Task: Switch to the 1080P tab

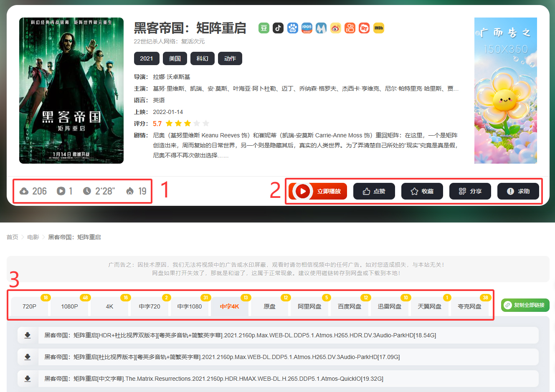Action: pos(69,306)
